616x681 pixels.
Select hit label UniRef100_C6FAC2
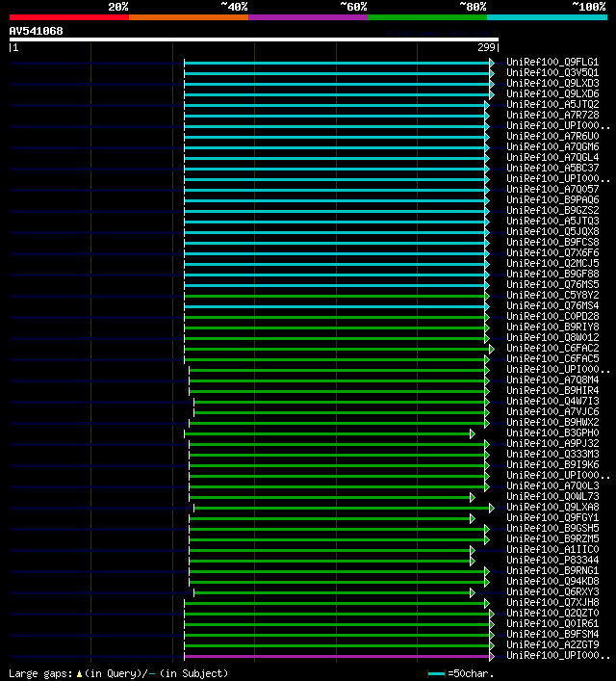[552, 348]
